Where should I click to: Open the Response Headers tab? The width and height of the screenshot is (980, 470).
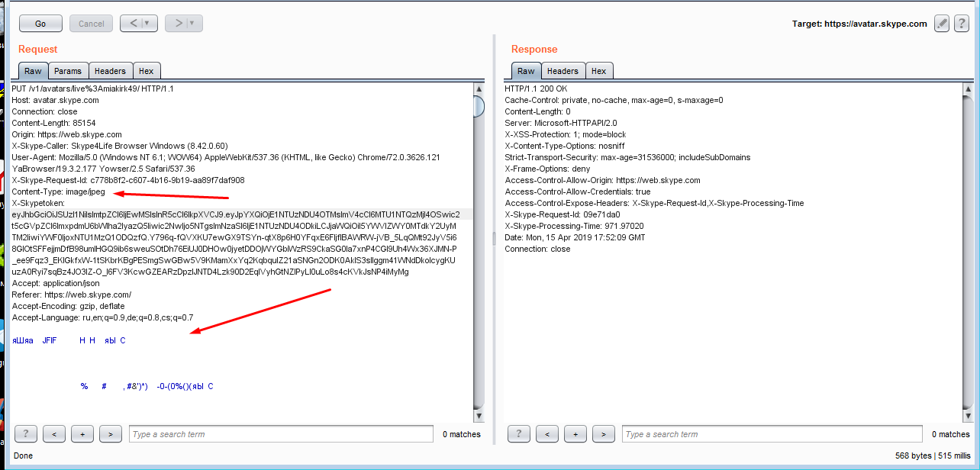pyautogui.click(x=563, y=71)
